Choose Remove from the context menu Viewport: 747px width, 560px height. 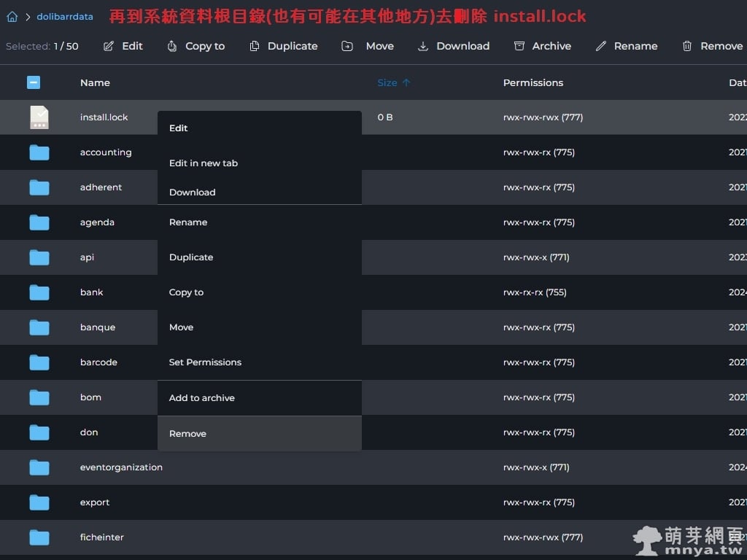click(187, 433)
